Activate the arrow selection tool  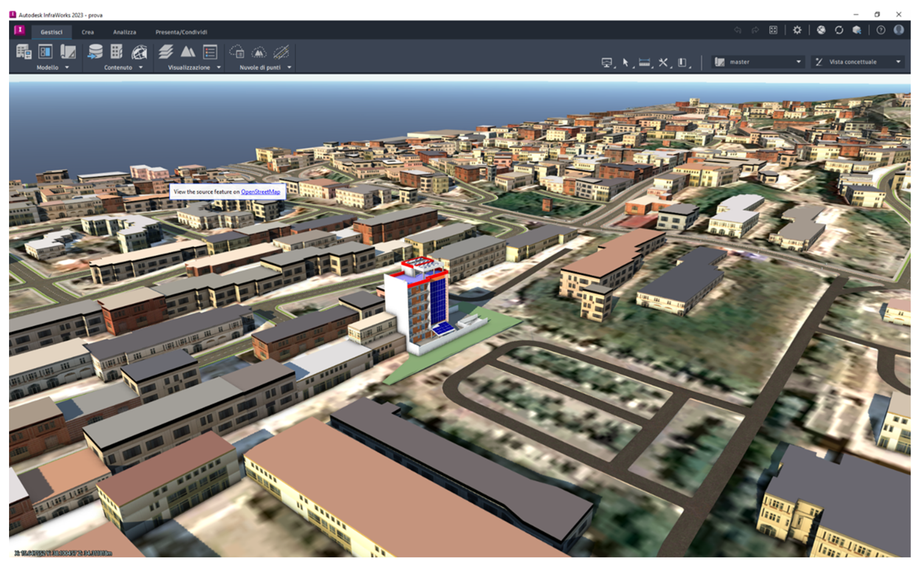[x=626, y=62]
